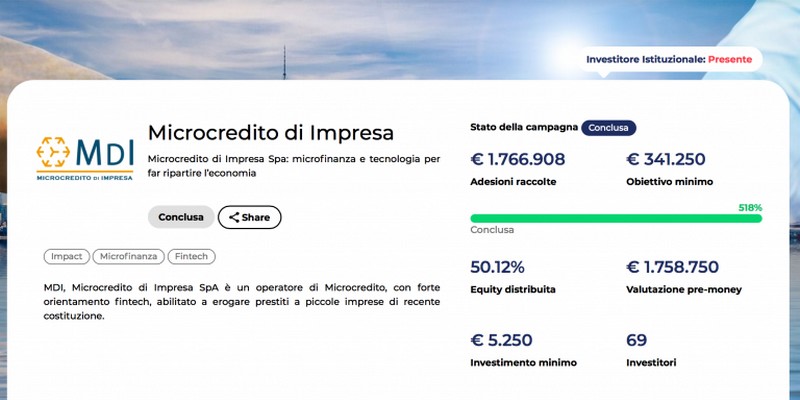The width and height of the screenshot is (800, 400).
Task: Click the Share button
Action: [249, 217]
